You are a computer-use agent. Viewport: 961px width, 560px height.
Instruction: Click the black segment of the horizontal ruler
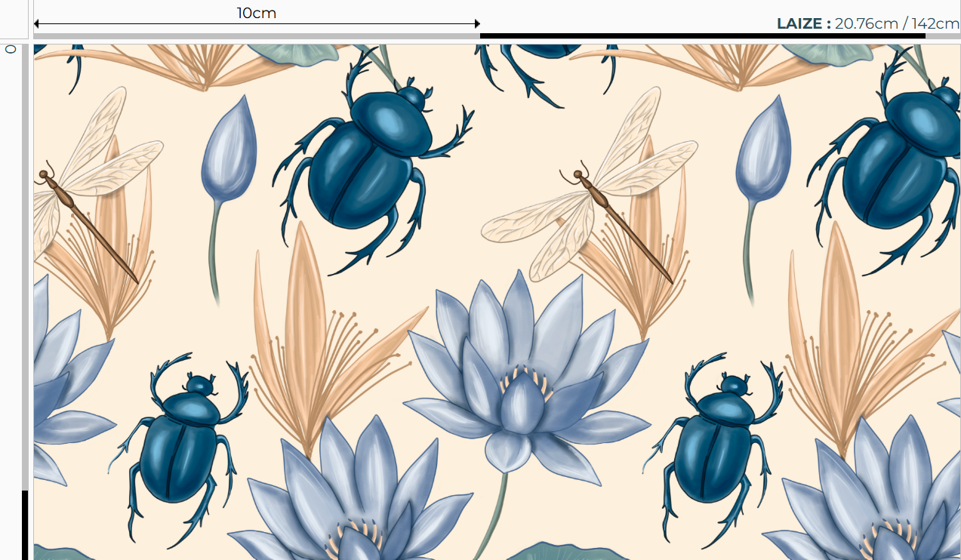click(702, 35)
